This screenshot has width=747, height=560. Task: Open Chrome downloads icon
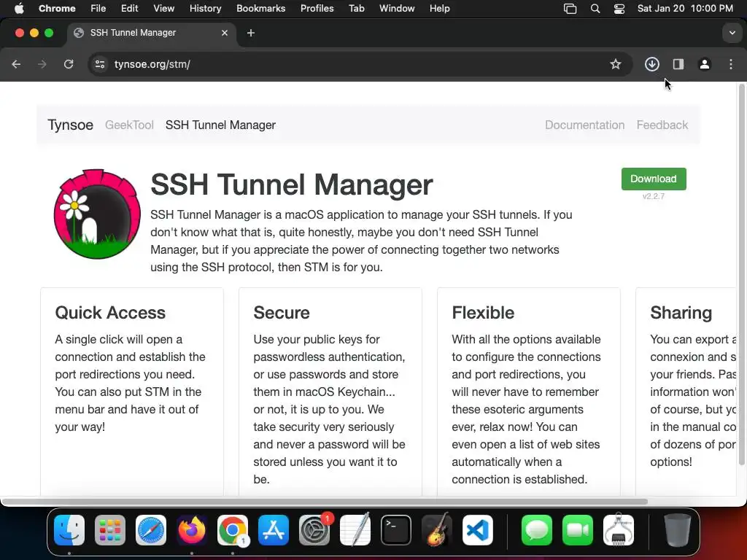click(x=651, y=64)
